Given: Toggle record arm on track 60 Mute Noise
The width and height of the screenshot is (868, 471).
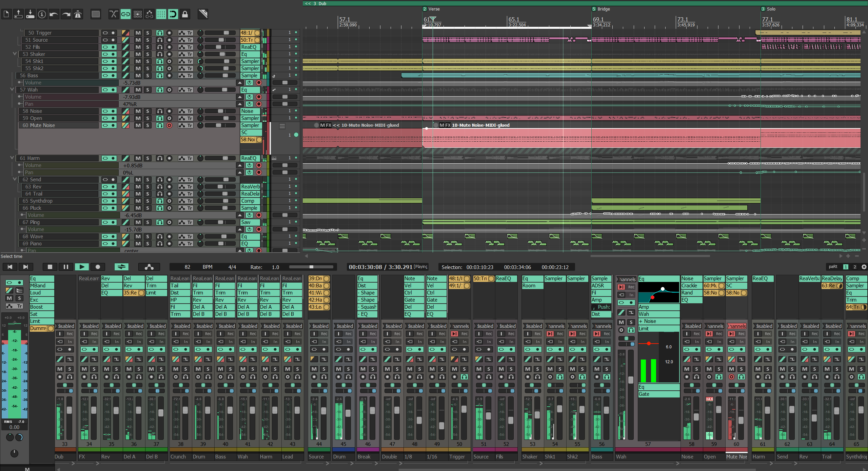Looking at the screenshot, I should (x=170, y=125).
